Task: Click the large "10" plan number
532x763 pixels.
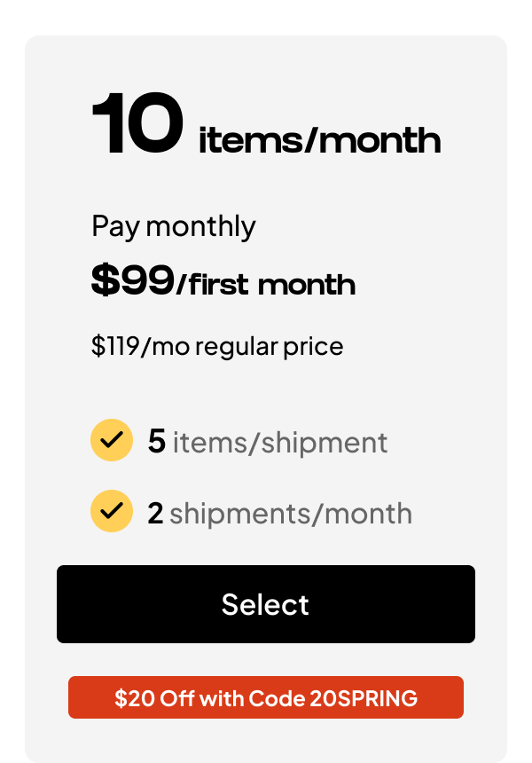Action: pyautogui.click(x=137, y=124)
